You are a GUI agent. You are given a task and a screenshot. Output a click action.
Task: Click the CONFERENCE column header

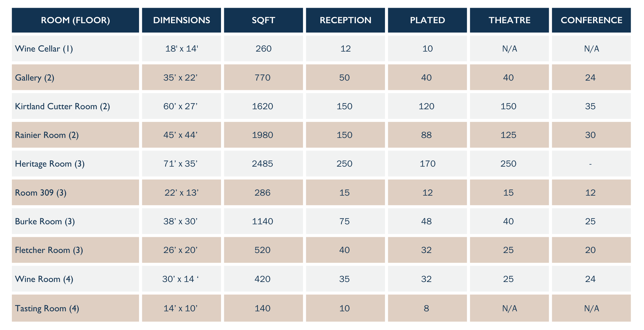[x=591, y=20]
